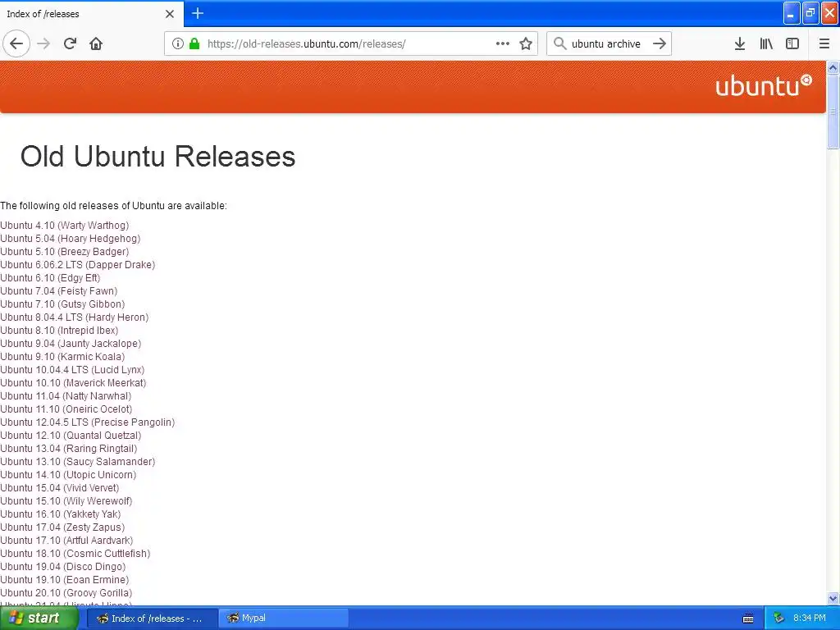Open page actions three-dot menu

pyautogui.click(x=503, y=43)
